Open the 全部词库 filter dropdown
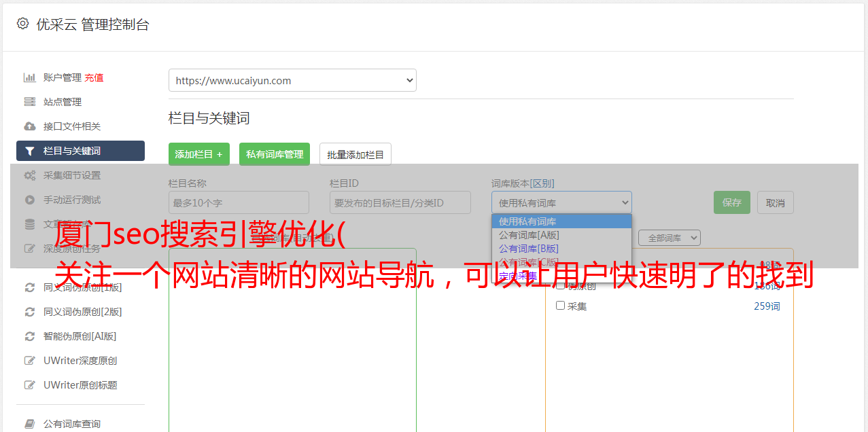868x432 pixels. pyautogui.click(x=670, y=238)
